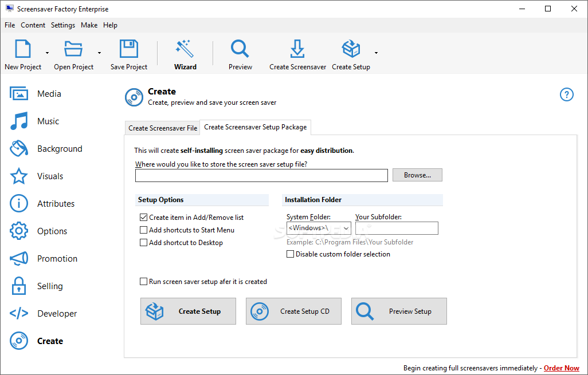Open the Selling lock section
Image resolution: width=588 pixels, height=375 pixels.
click(36, 286)
